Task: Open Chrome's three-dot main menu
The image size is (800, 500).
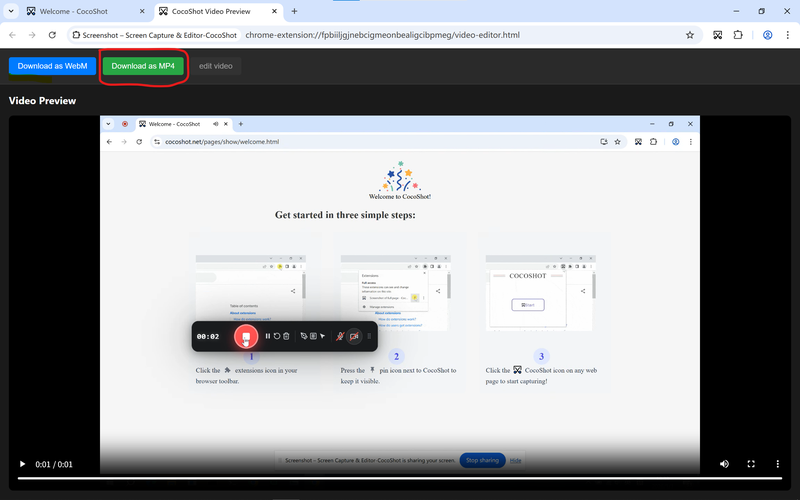Action: tap(788, 34)
